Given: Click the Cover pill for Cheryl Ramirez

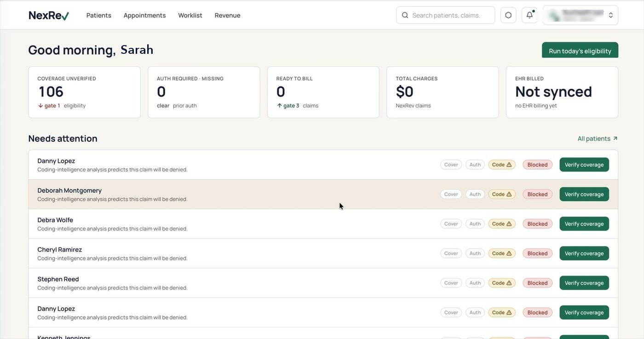Looking at the screenshot, I should [451, 253].
